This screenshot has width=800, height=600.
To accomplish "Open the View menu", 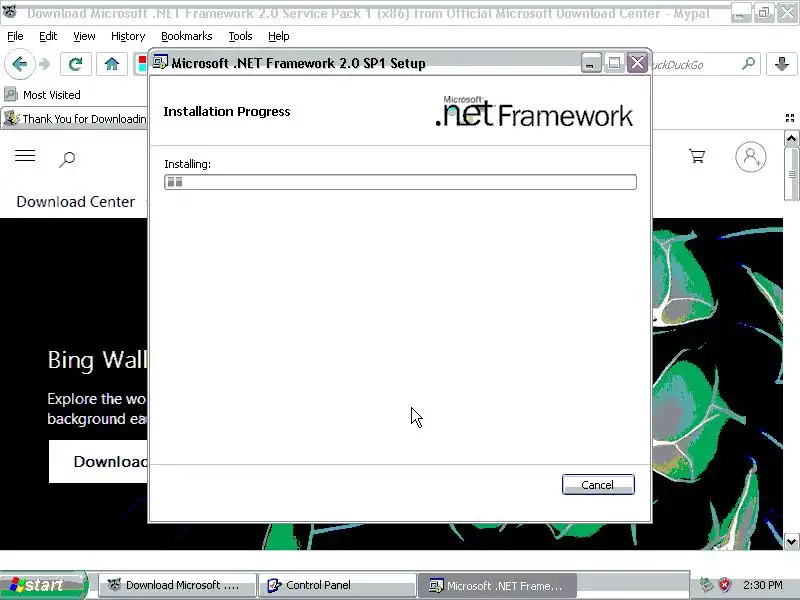I will coord(84,36).
